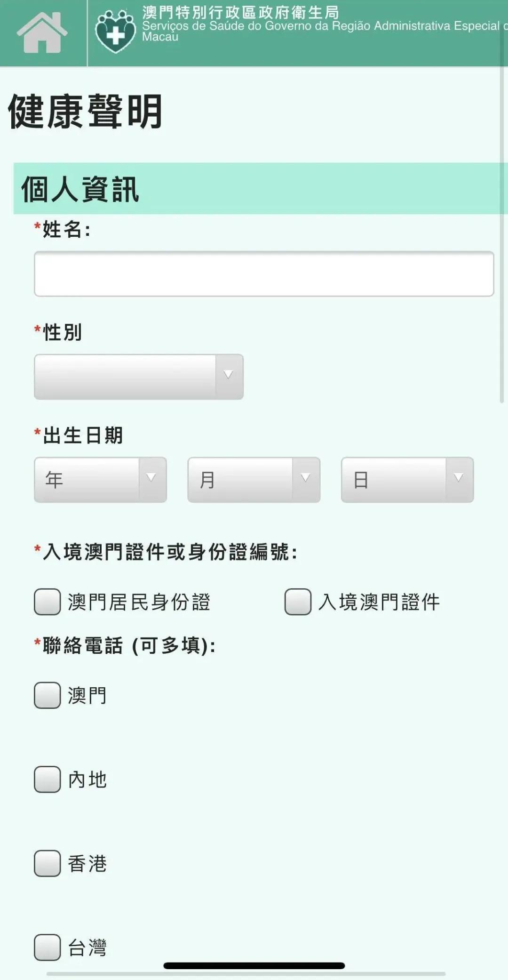This screenshot has height=980, width=508.
Task: Click the day selector arrow
Action: pos(459,479)
